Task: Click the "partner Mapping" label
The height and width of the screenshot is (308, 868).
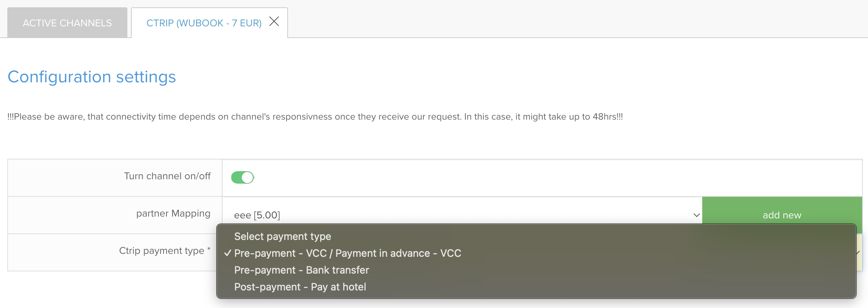Action: [x=173, y=213]
